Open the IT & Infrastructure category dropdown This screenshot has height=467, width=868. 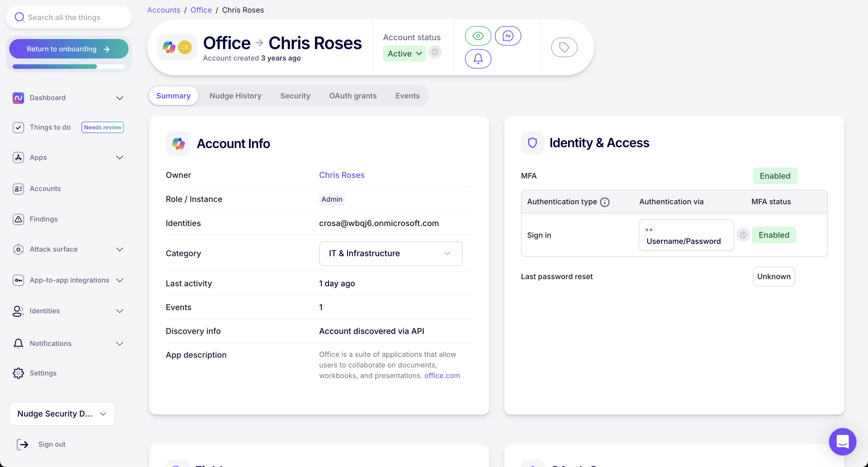(391, 253)
